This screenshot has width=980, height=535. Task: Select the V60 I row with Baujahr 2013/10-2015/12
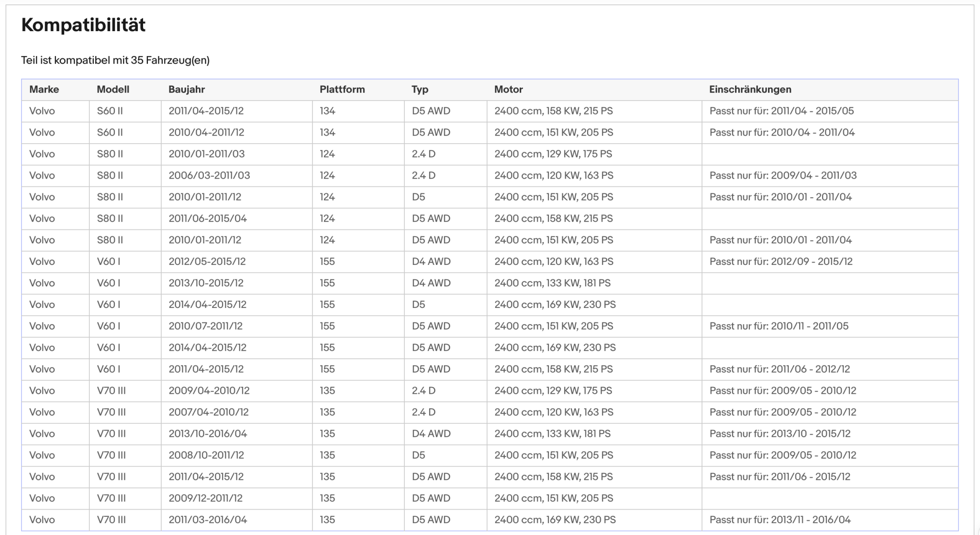click(x=490, y=283)
